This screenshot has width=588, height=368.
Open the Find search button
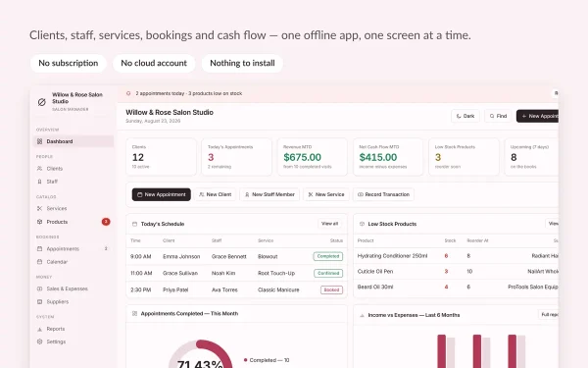[498, 116]
